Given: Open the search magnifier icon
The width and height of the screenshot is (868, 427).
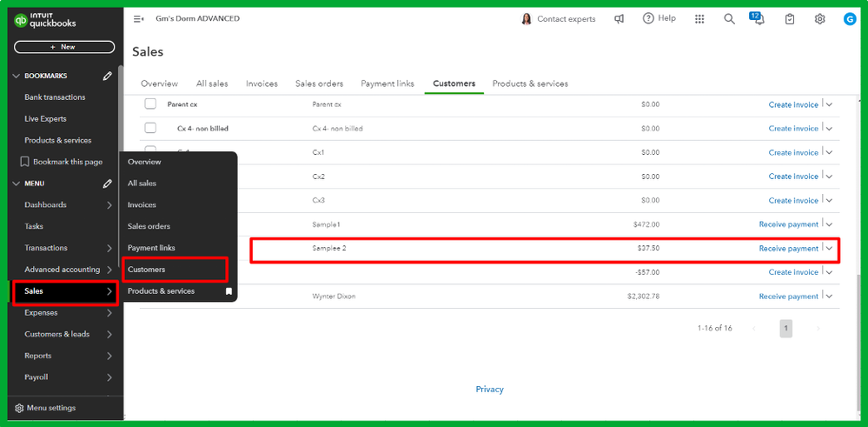Looking at the screenshot, I should 730,19.
